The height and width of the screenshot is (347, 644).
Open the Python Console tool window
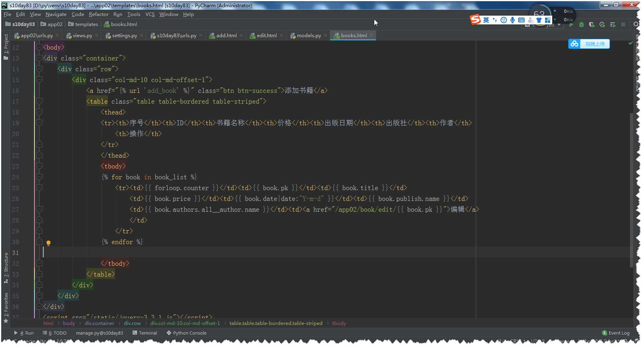point(186,333)
